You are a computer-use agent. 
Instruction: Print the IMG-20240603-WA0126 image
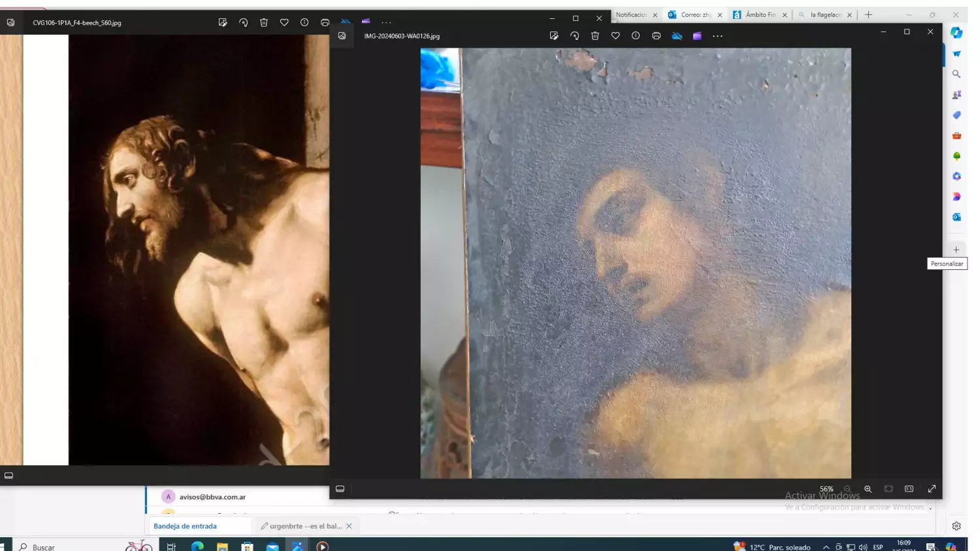656,36
